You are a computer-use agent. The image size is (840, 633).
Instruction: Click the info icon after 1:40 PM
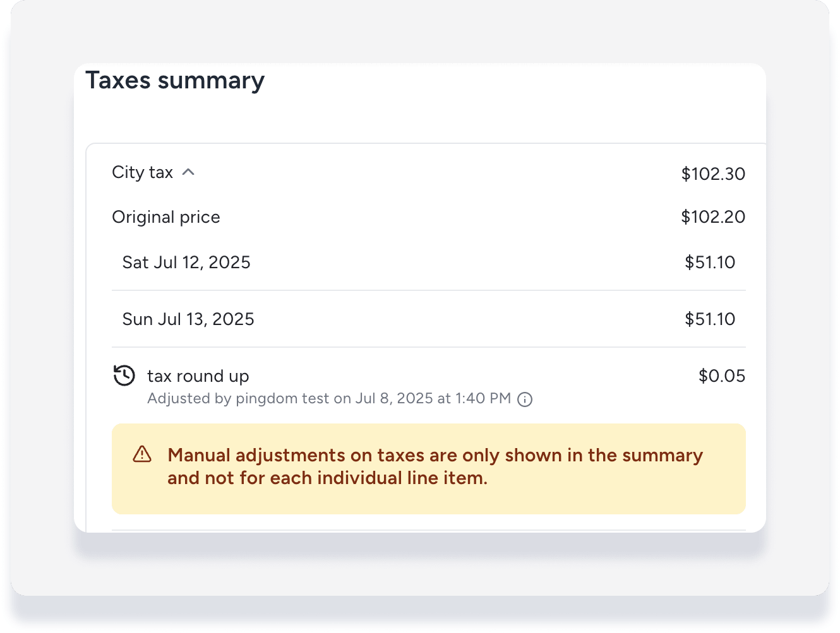(525, 399)
